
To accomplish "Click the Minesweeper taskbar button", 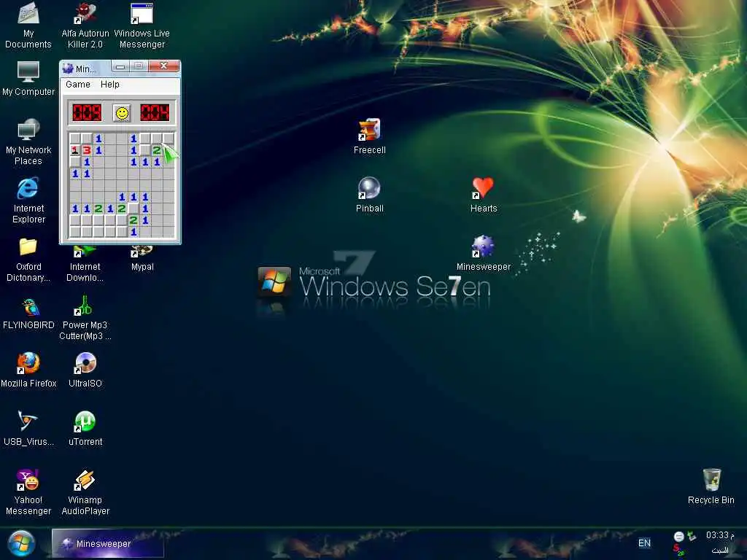I will (108, 543).
